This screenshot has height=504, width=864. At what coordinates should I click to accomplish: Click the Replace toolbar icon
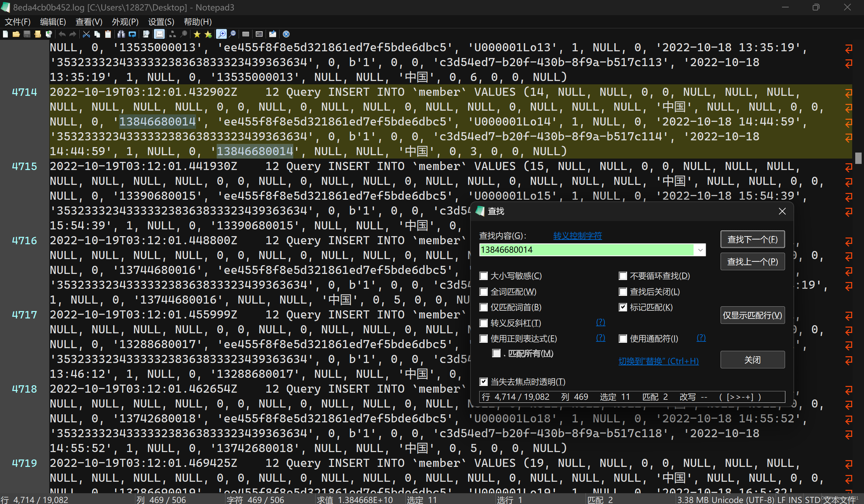coord(132,34)
